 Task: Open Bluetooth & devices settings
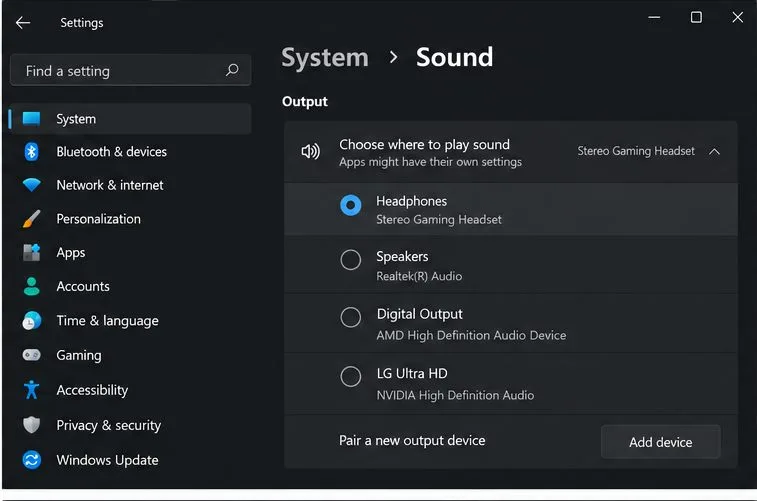coord(130,152)
